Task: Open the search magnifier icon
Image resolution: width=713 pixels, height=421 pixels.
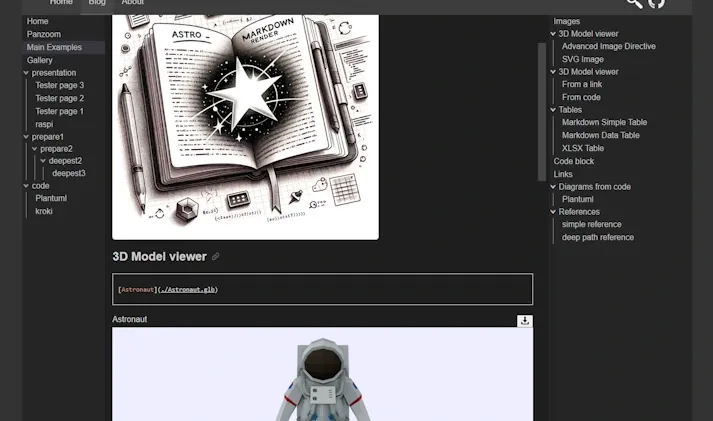Action: pyautogui.click(x=634, y=3)
